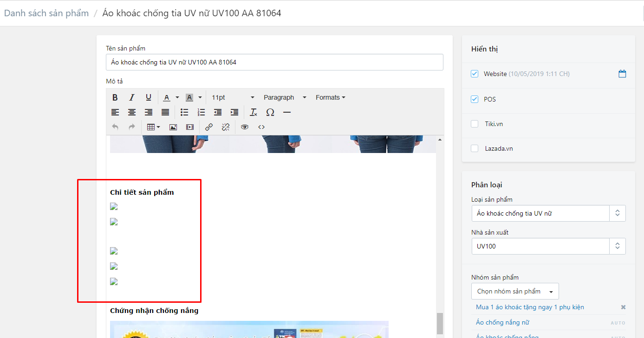Screen dimensions: 644x338
Task: Click the bullet list icon
Action: click(x=184, y=112)
